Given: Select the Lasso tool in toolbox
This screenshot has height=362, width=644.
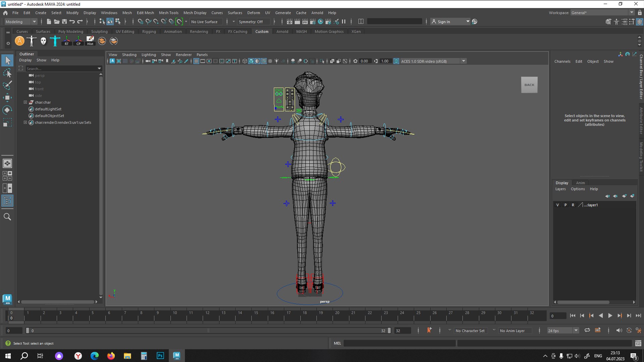Looking at the screenshot, I should pyautogui.click(x=7, y=73).
